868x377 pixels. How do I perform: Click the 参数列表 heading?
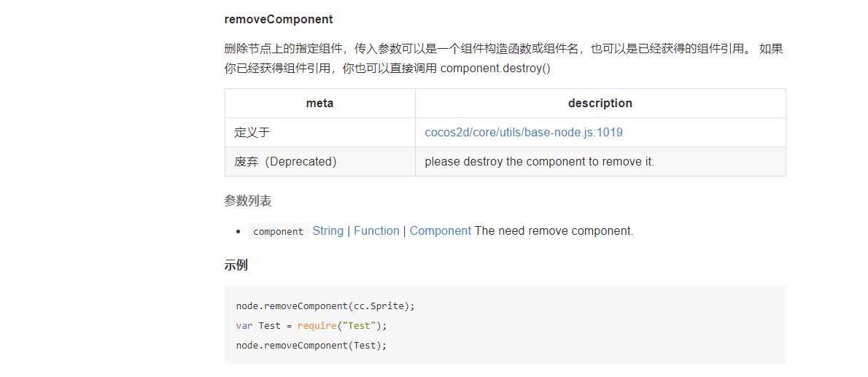(x=248, y=201)
